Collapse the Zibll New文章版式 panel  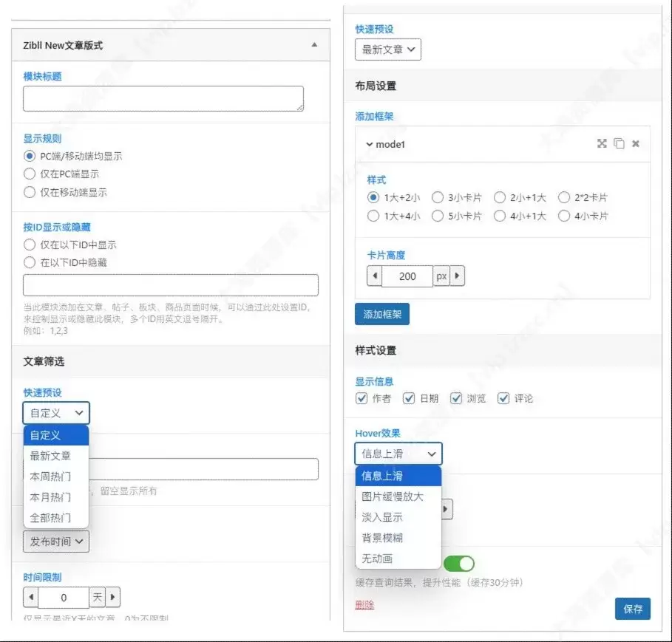tap(303, 45)
